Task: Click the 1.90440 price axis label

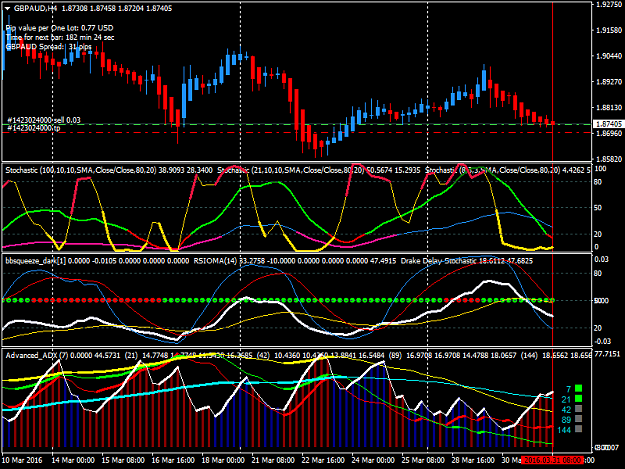Action: (x=609, y=56)
